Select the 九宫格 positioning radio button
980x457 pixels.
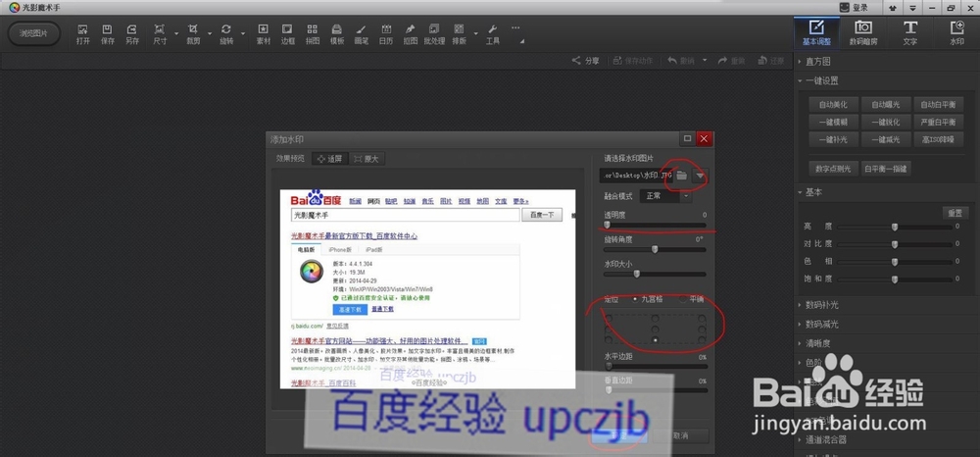(x=636, y=299)
